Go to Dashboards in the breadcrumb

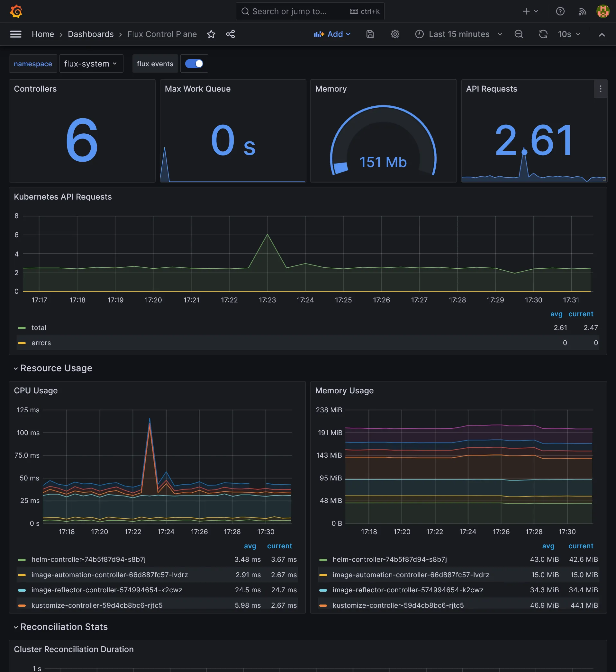pos(91,34)
